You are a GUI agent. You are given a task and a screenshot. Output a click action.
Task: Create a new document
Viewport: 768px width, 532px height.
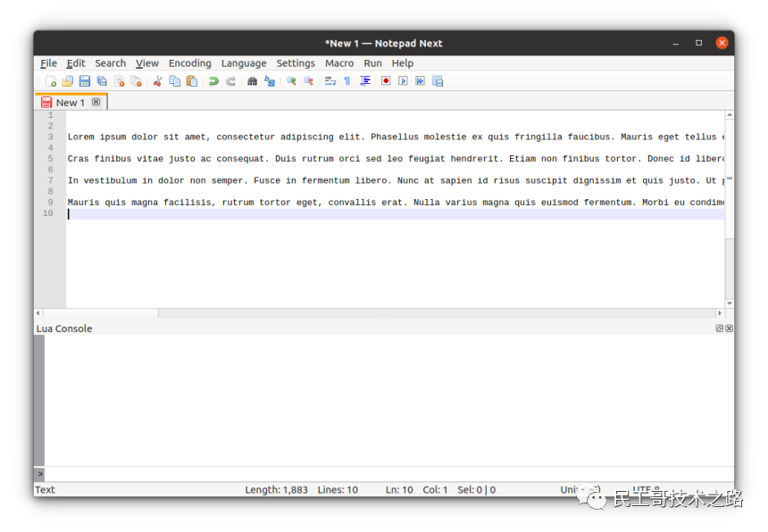[51, 80]
